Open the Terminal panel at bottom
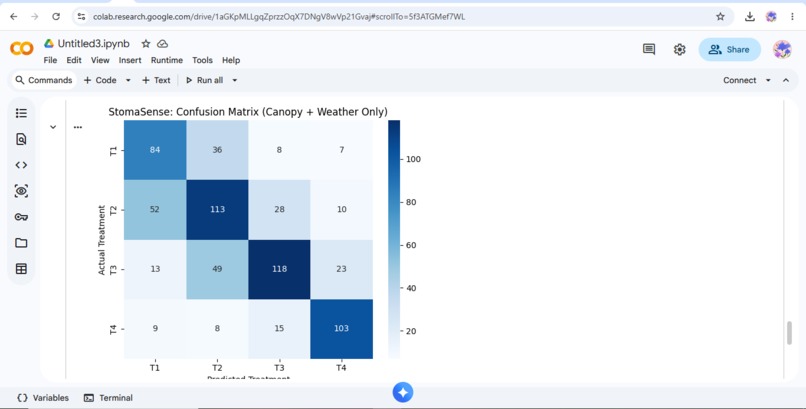Screen dimensions: 806x409 pyautogui.click(x=108, y=398)
